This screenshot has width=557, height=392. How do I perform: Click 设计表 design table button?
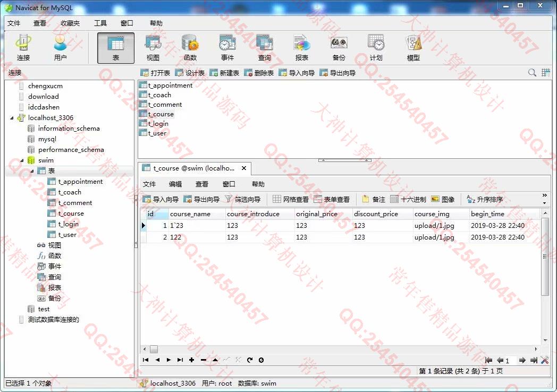(190, 73)
